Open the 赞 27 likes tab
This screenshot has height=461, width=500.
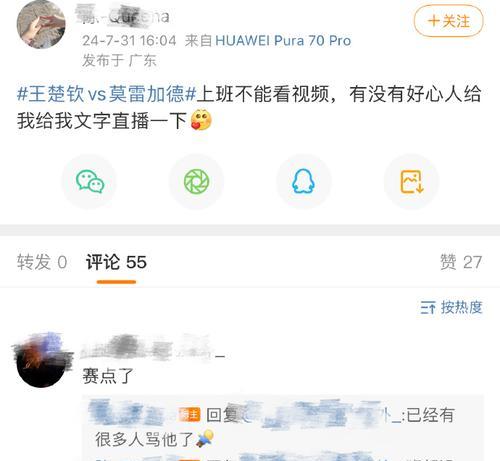(461, 262)
